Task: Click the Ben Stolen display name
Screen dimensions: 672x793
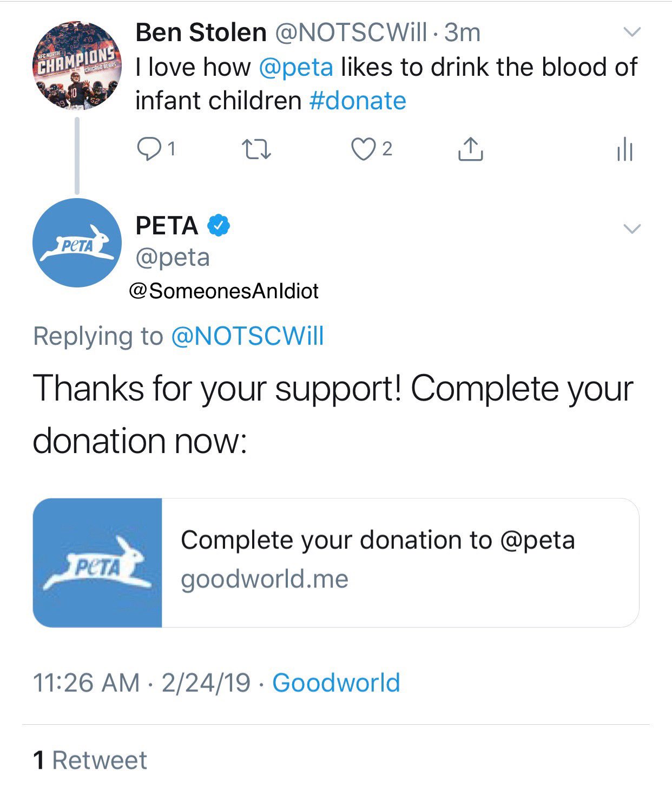Action: pos(201,32)
